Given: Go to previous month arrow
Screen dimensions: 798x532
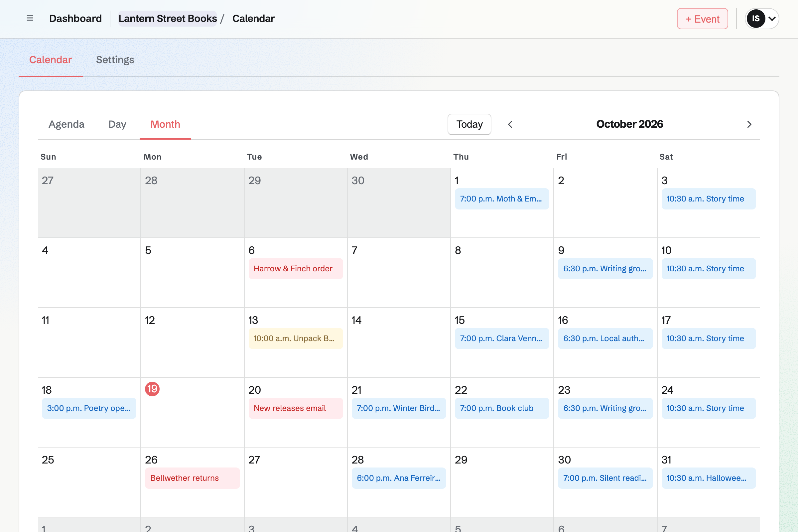Looking at the screenshot, I should tap(510, 124).
